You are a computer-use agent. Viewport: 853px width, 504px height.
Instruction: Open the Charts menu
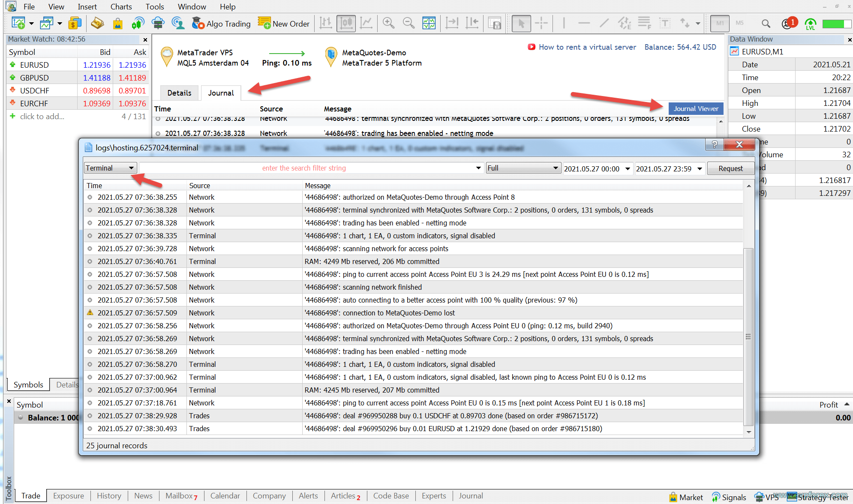(121, 6)
